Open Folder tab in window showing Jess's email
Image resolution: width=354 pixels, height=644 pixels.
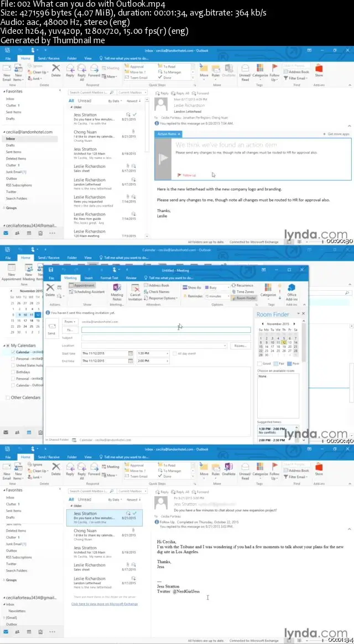click(72, 457)
